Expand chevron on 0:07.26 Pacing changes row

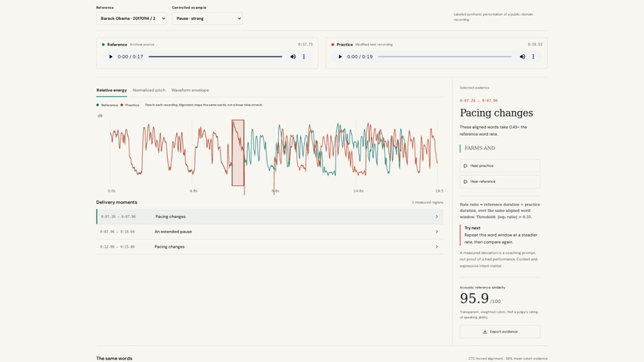(436, 217)
